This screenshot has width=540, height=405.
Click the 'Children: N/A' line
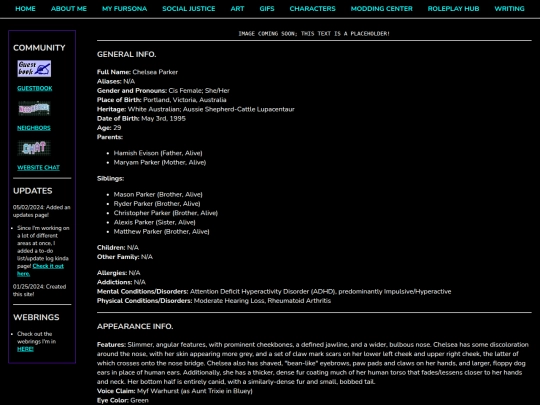[118, 248]
